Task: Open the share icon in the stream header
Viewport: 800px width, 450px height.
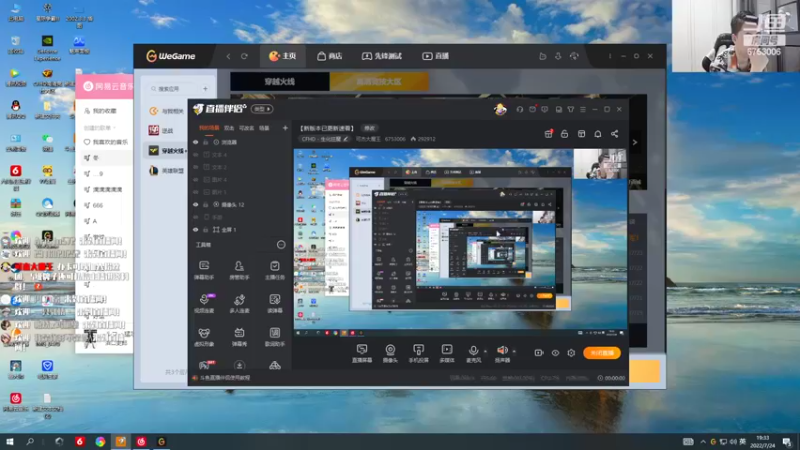Action: (614, 134)
